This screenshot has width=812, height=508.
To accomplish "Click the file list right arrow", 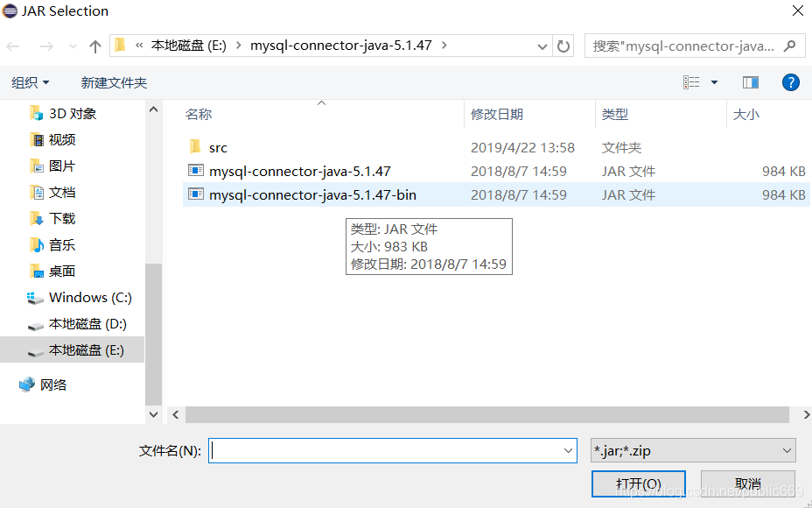I will [x=805, y=414].
